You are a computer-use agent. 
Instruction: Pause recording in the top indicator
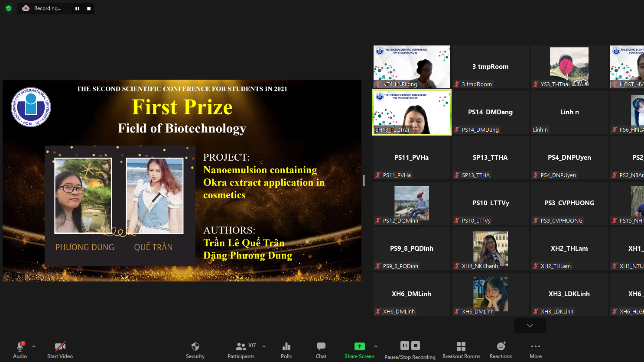(77, 9)
